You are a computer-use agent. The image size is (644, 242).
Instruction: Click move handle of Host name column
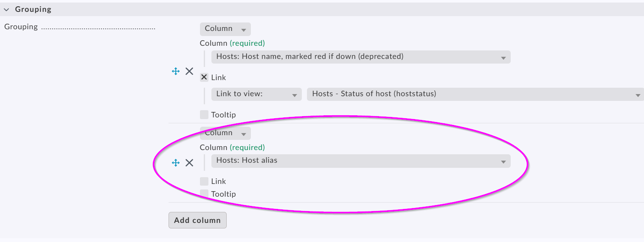pos(176,71)
